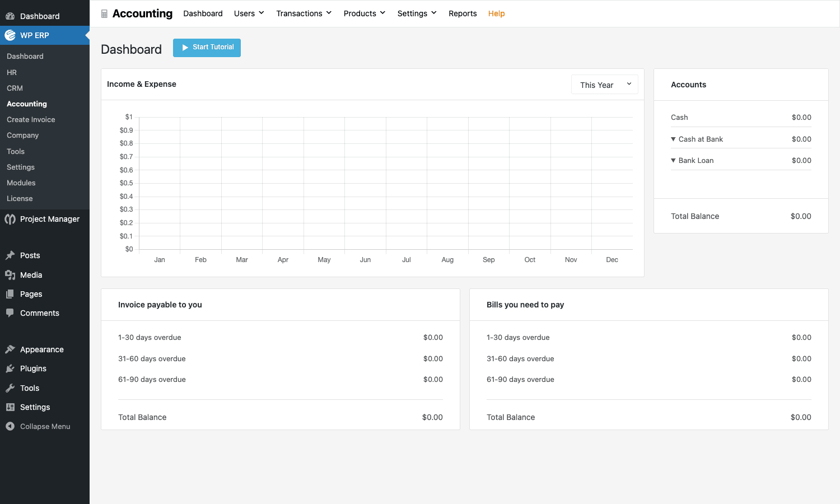Click the Media icon in sidebar
The height and width of the screenshot is (504, 840).
(x=10, y=275)
